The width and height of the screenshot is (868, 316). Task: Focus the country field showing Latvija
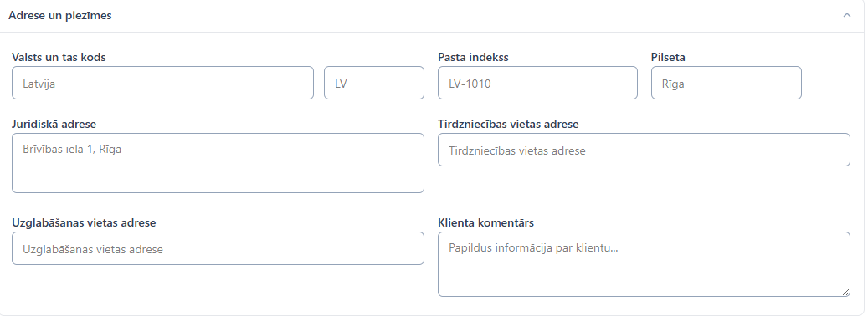point(162,83)
